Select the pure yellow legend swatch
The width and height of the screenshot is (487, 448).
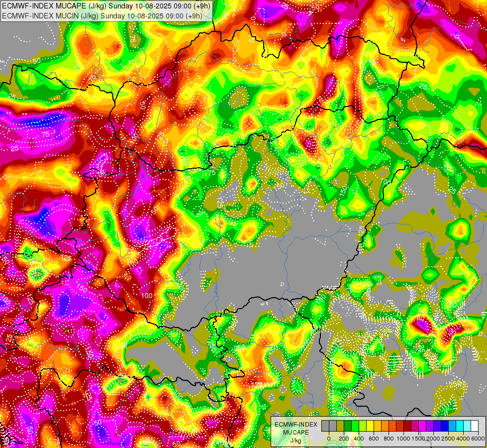point(370,426)
